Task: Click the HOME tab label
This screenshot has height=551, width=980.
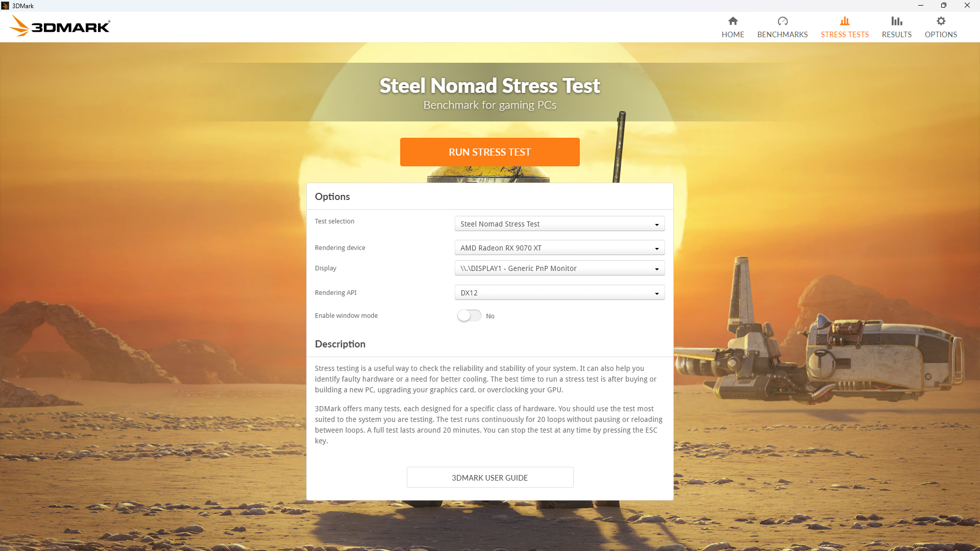Action: [x=733, y=35]
